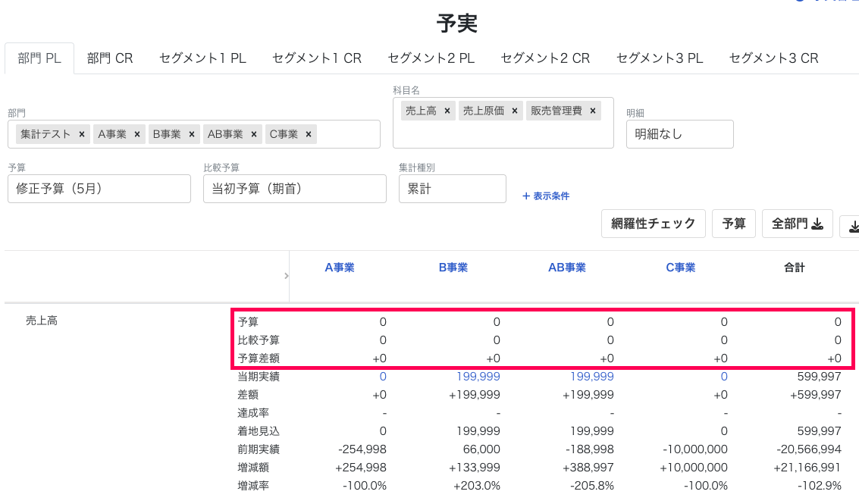Open the 明細 dropdown showing 明細なし
Image resolution: width=859 pixels, height=504 pixels.
(x=680, y=134)
